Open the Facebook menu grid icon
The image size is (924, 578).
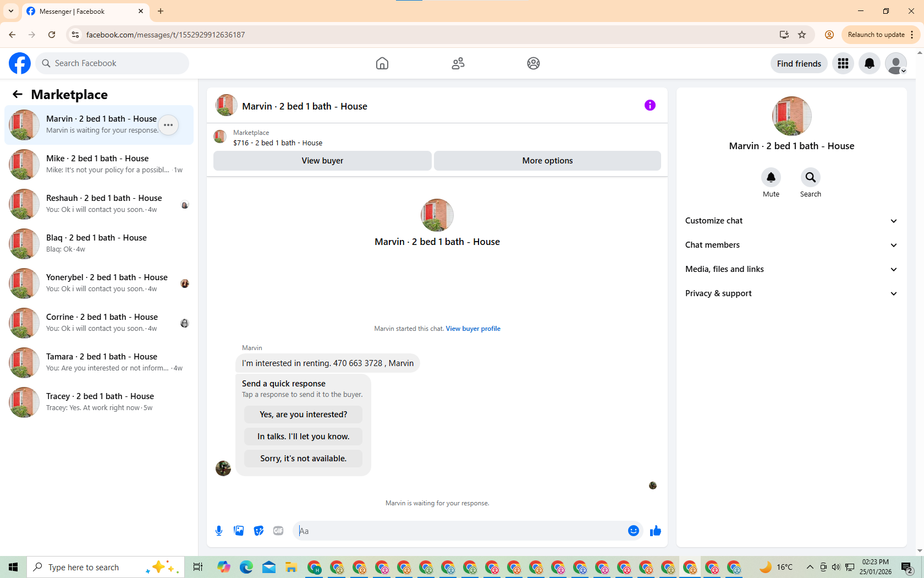[x=843, y=63]
